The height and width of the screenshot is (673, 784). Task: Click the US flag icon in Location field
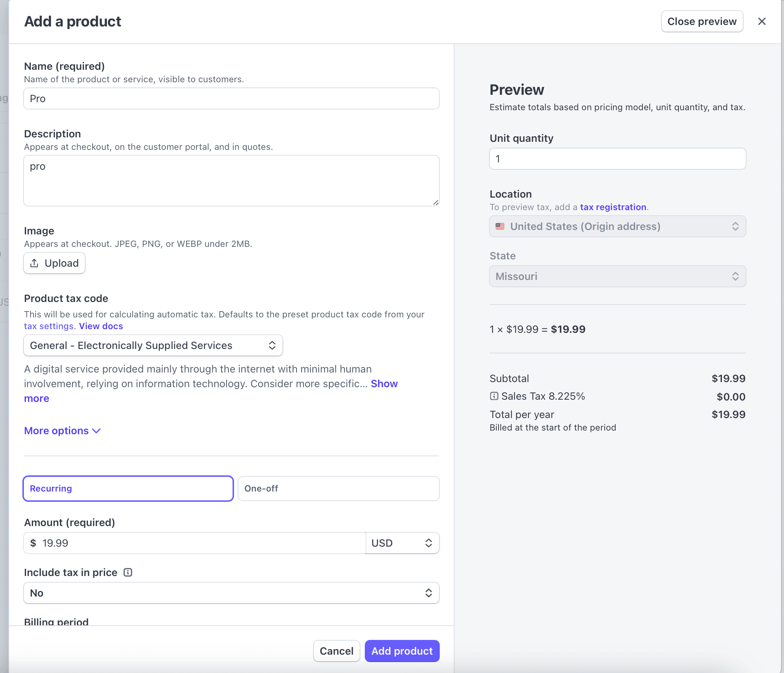(x=500, y=226)
